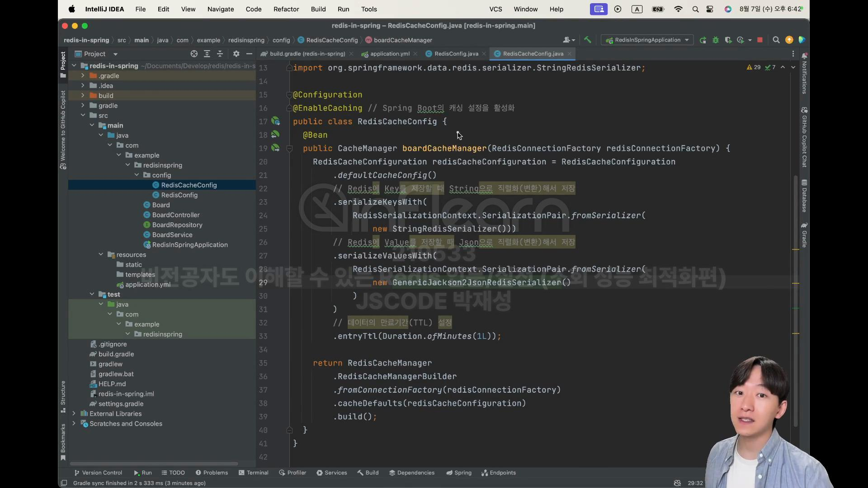
Task: Fold boardCacheManager method at line 19
Action: 289,148
